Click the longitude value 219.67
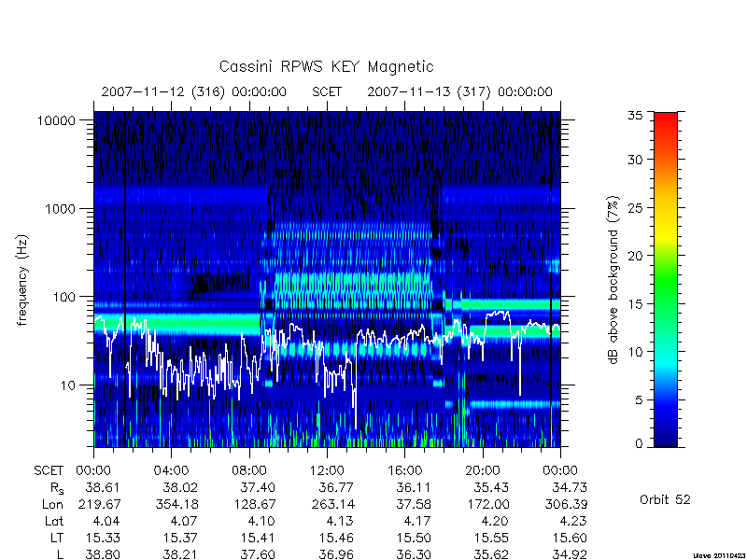 99,504
